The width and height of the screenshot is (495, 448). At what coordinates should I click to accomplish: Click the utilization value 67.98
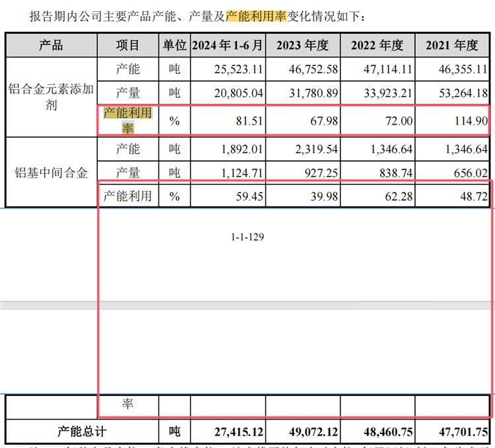(324, 121)
